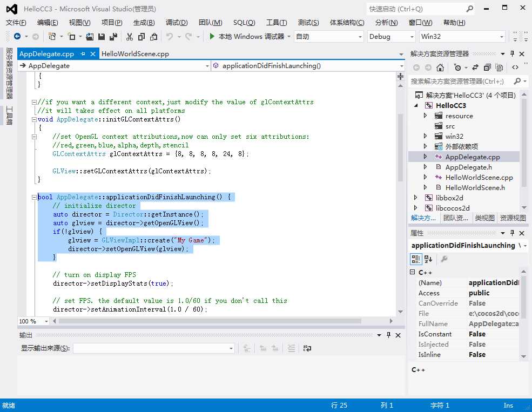
Task: Switch to the 资源视图 tab
Action: click(x=513, y=218)
